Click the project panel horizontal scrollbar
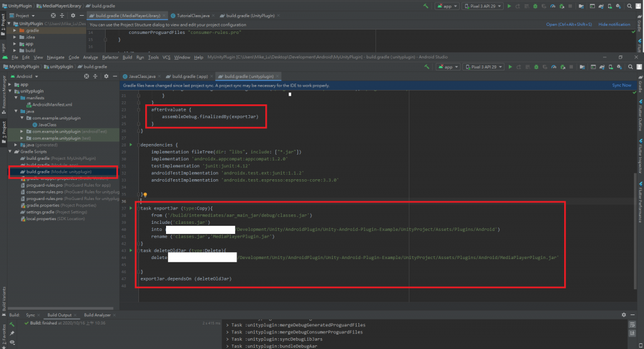Viewport: 644px width, 349px height. click(60, 308)
